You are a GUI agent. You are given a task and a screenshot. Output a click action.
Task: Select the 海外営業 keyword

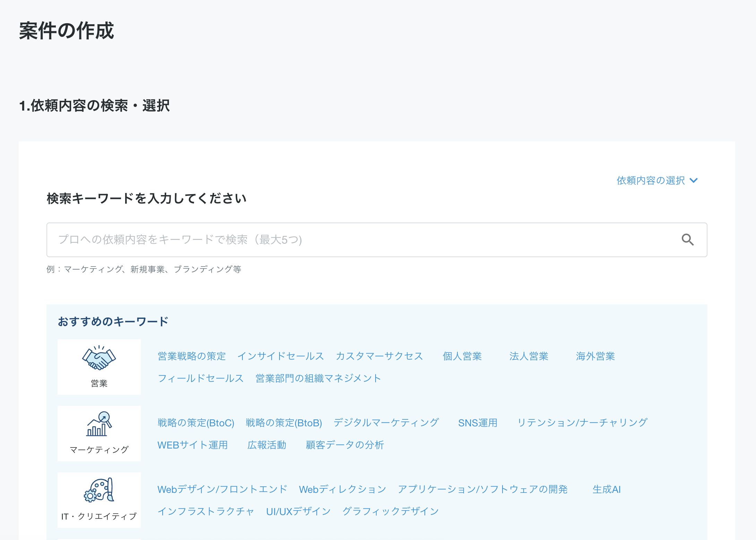point(595,356)
